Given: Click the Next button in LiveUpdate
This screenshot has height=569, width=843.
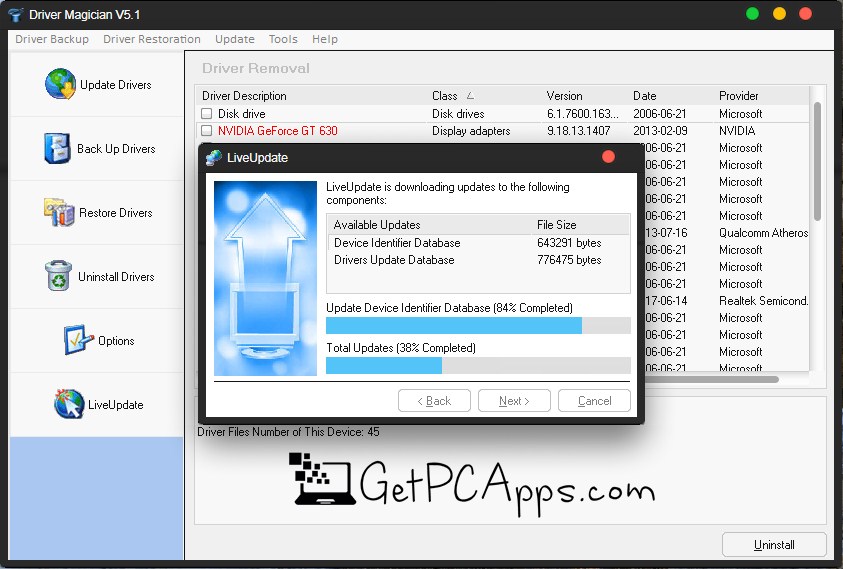Looking at the screenshot, I should tap(514, 401).
